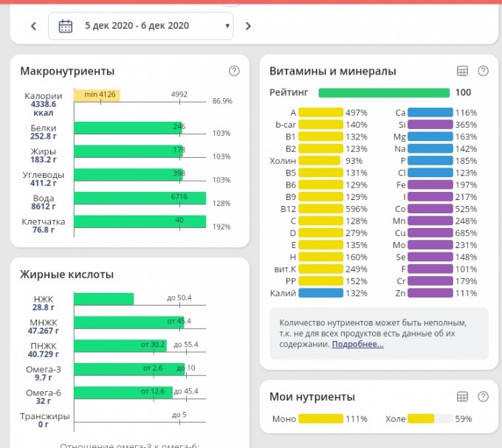This screenshot has width=502, height=448.
Task: Go to the previous date range
Action: point(33,26)
